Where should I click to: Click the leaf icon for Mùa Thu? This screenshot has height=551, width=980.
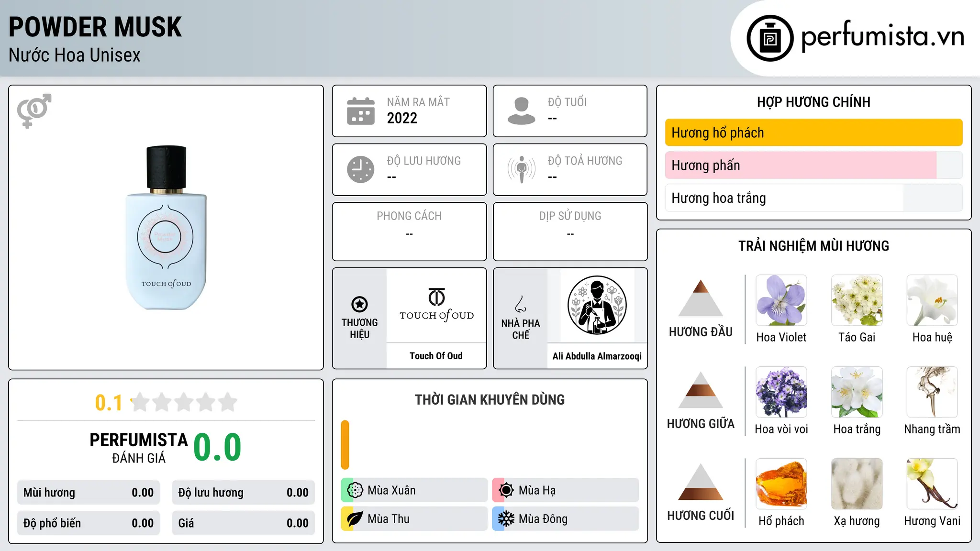(355, 519)
